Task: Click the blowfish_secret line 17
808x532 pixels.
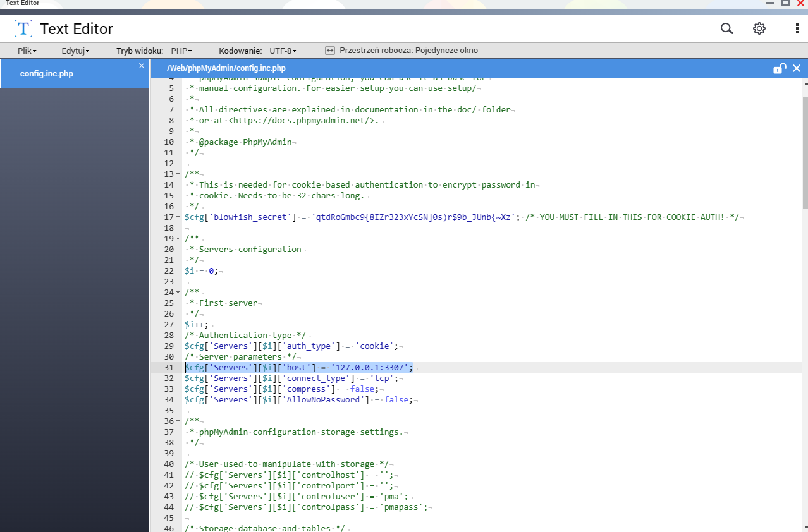Action: click(464, 217)
